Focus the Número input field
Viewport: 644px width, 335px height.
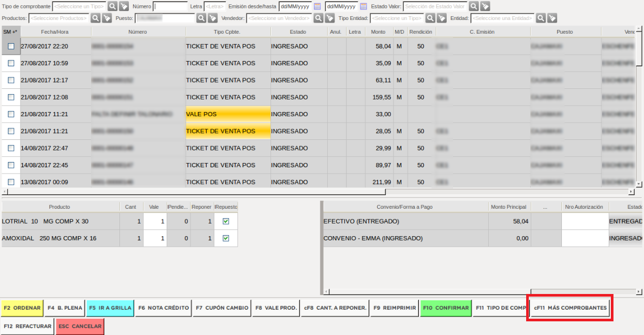170,7
